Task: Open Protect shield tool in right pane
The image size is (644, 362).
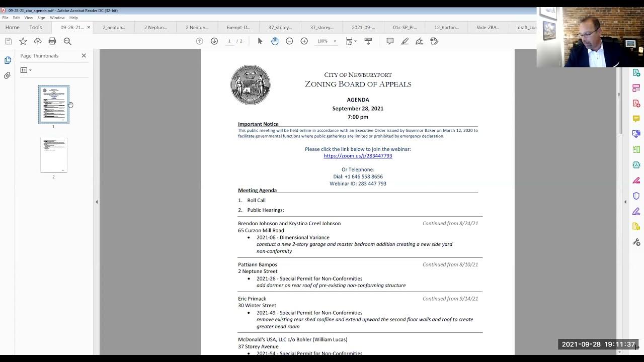Action: pyautogui.click(x=636, y=196)
